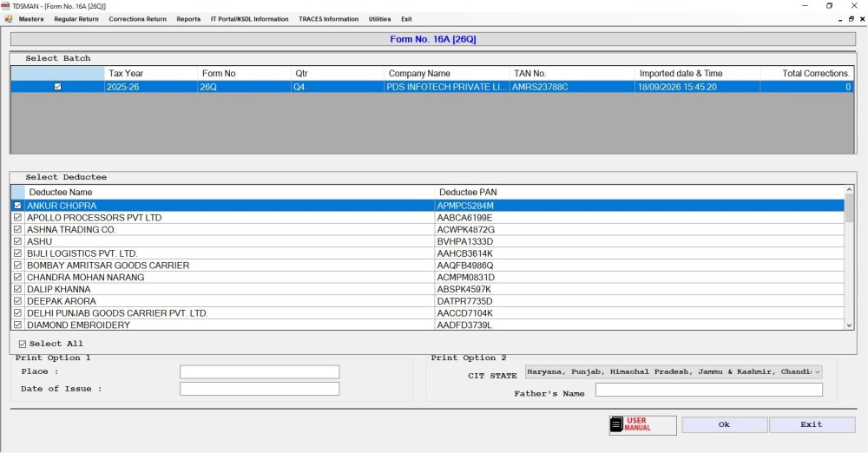Click PAN DATPR7735D

click(x=464, y=301)
